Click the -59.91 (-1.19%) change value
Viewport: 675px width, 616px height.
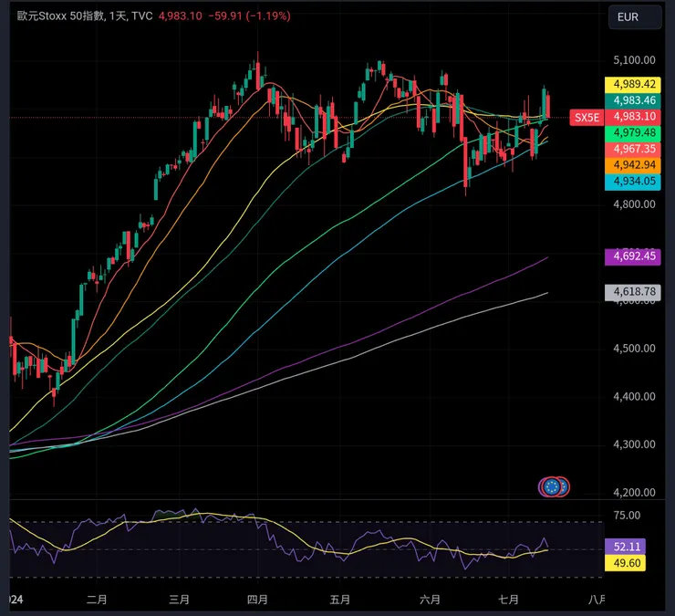coord(249,16)
